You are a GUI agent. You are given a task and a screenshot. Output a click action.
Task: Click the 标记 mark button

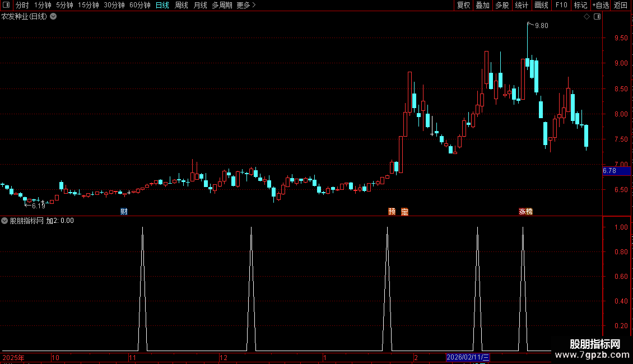pyautogui.click(x=580, y=5)
